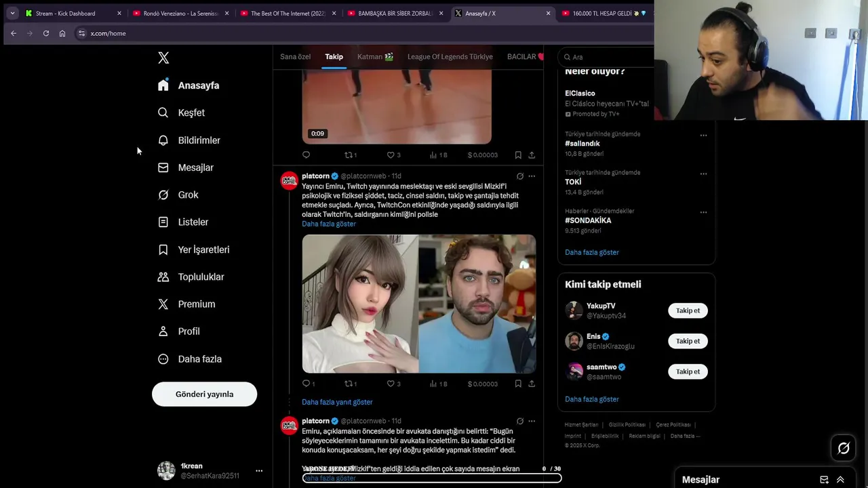Reply to the video post
Viewport: 868px width, 488px height.
[306, 155]
